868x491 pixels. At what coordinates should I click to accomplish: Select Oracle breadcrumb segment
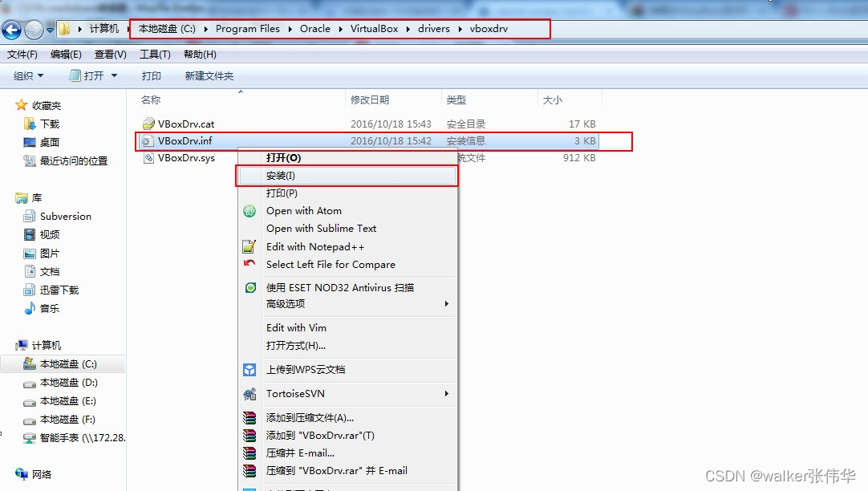tap(315, 29)
